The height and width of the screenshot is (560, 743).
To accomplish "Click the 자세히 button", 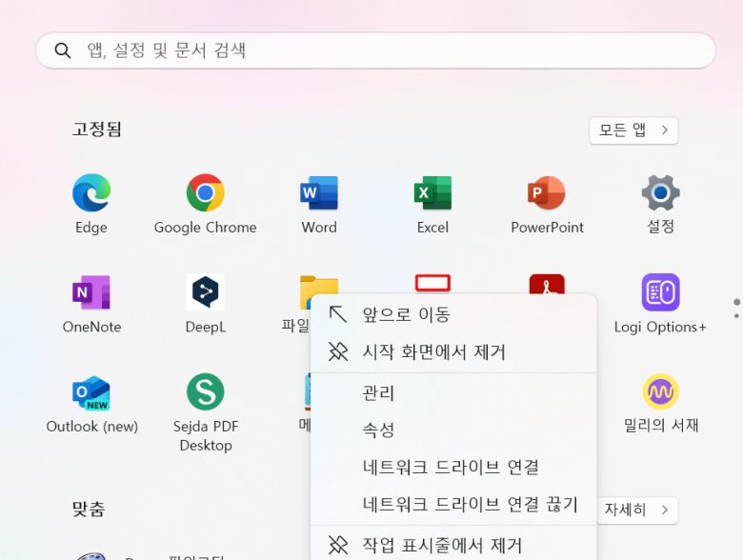I will [637, 510].
